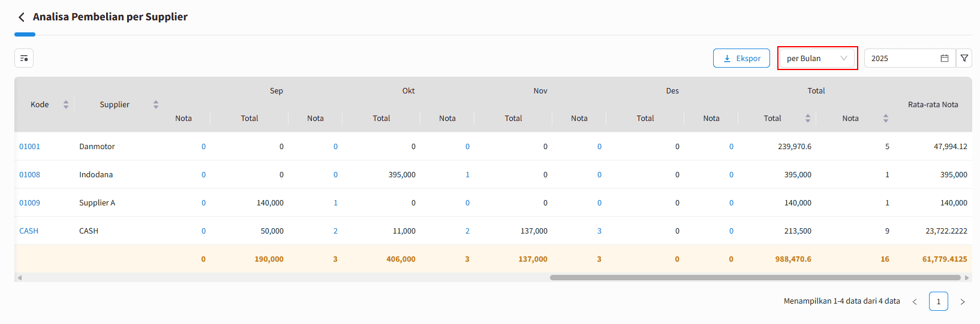The image size is (980, 324).
Task: Go to the previous page of results
Action: (x=915, y=302)
